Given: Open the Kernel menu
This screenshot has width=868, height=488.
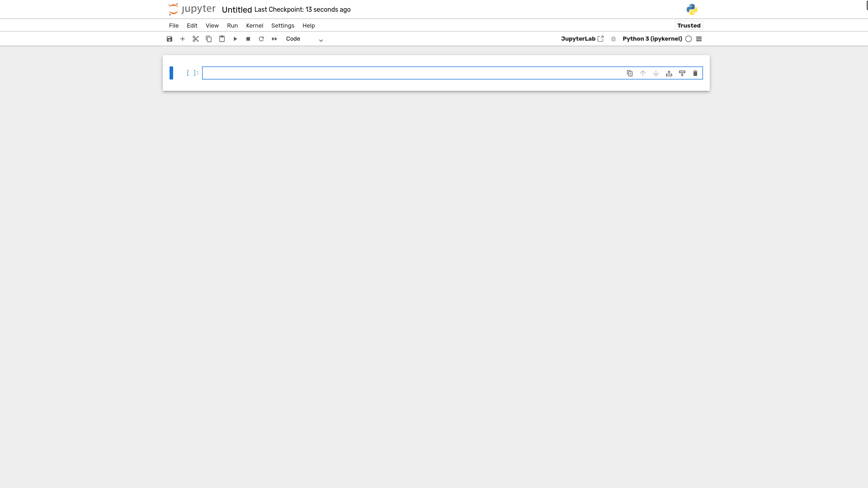Looking at the screenshot, I should pos(255,26).
